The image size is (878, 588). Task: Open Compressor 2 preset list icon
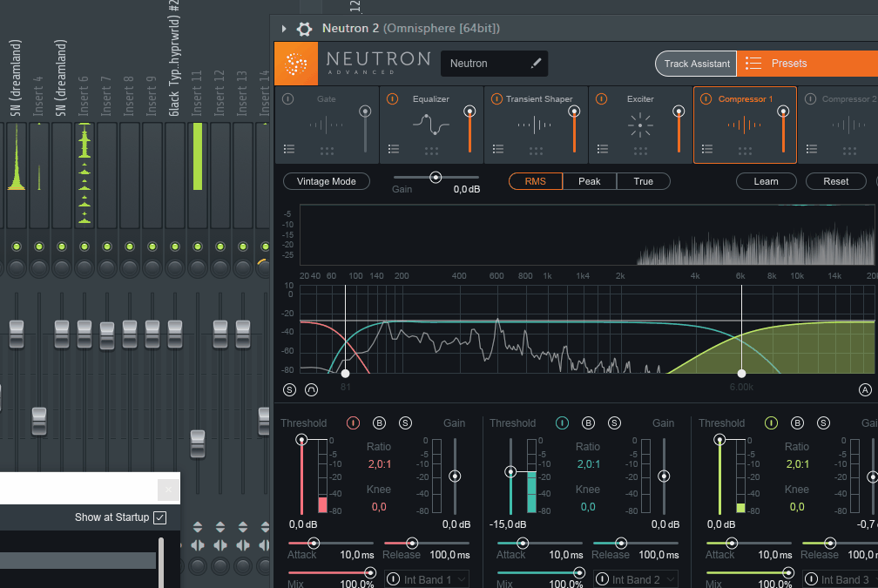click(x=812, y=149)
